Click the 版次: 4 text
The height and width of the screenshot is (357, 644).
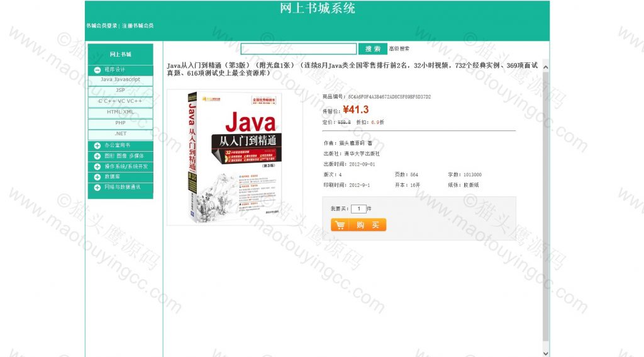coord(333,174)
